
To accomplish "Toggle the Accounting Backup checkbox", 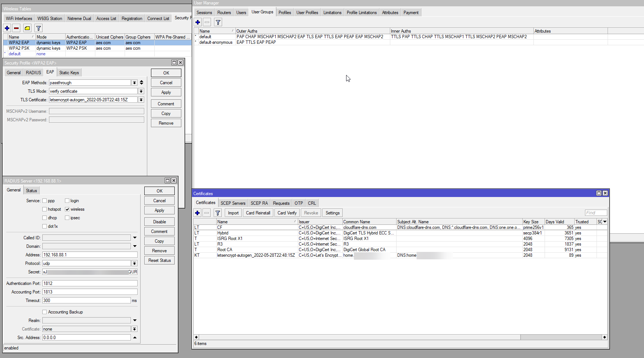I will (45, 312).
